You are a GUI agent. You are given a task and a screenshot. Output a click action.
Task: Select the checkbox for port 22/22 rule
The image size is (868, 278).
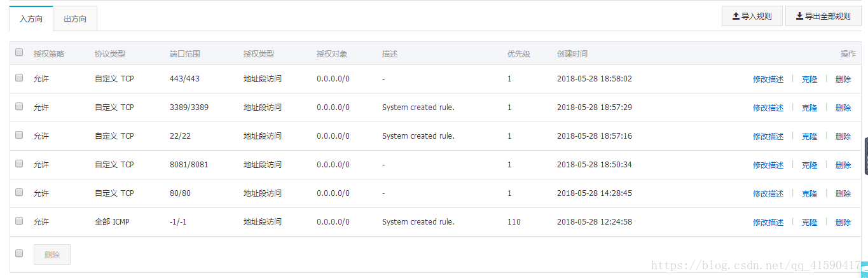pos(19,135)
